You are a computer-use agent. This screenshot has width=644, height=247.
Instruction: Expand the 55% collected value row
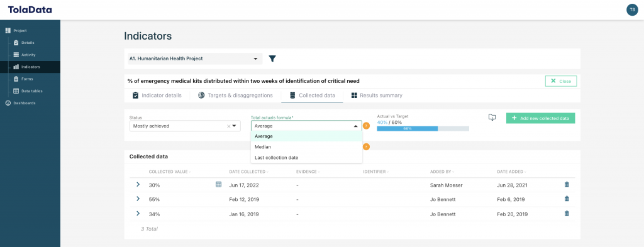tap(138, 199)
